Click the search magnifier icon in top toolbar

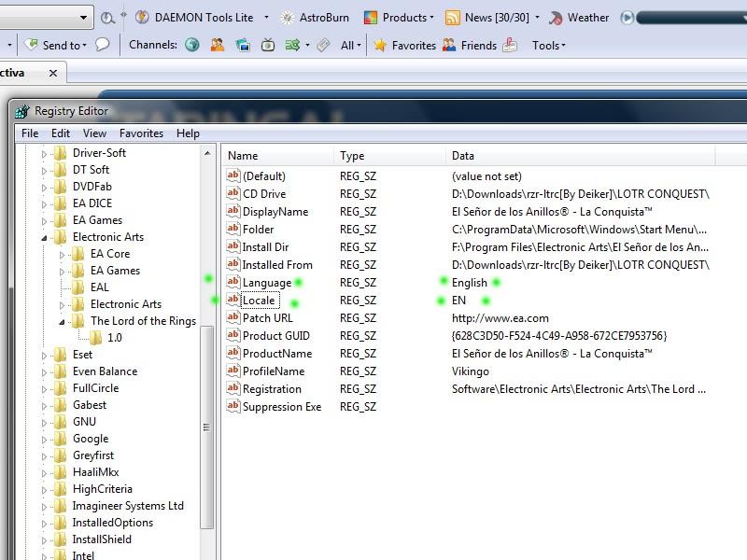pyautogui.click(x=107, y=18)
